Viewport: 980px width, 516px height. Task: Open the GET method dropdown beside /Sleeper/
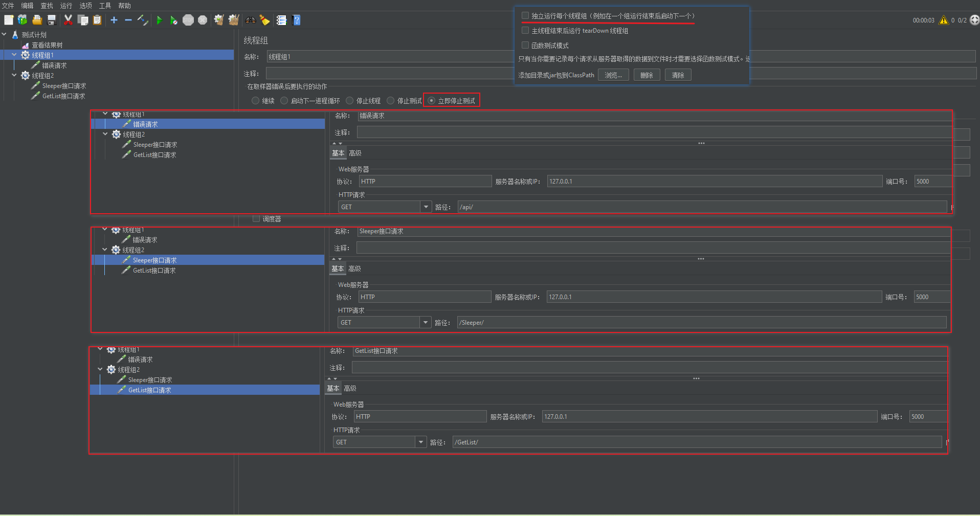click(x=426, y=322)
